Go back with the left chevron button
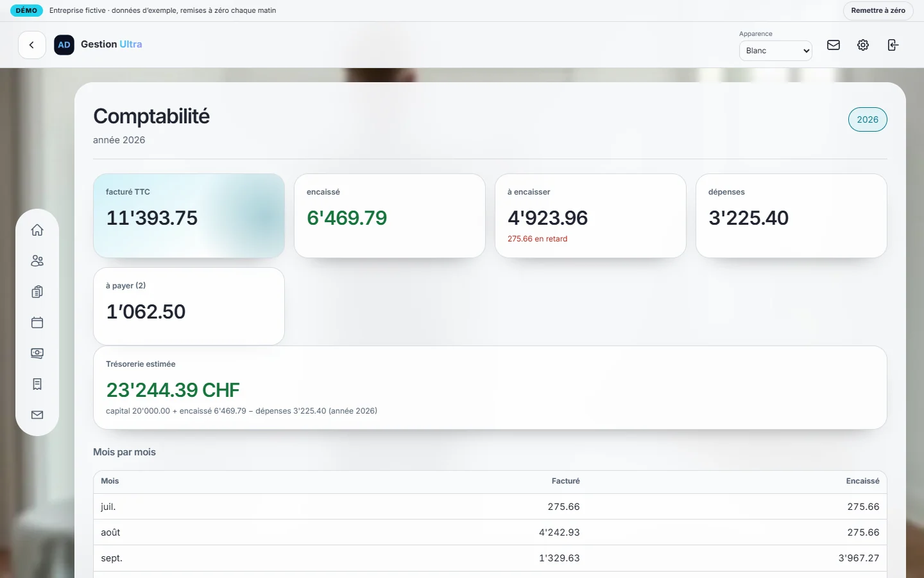 point(31,45)
